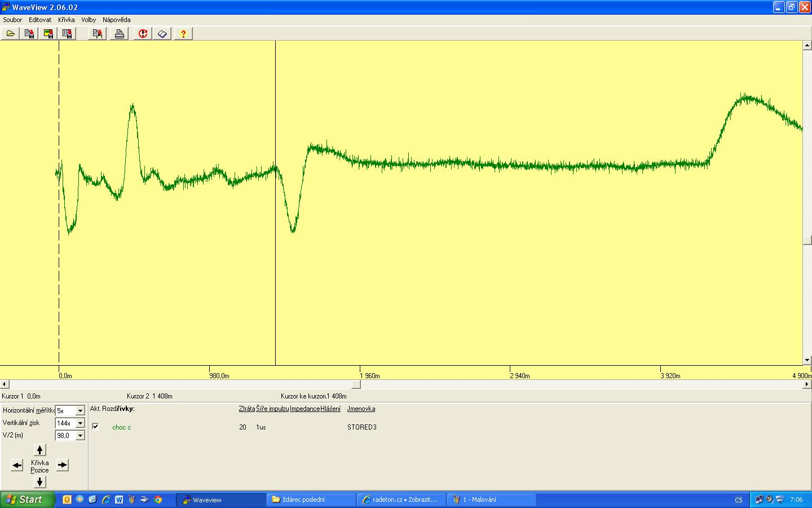Click horizontal scrollbar left arrow
This screenshot has height=508, width=812.
click(x=4, y=384)
